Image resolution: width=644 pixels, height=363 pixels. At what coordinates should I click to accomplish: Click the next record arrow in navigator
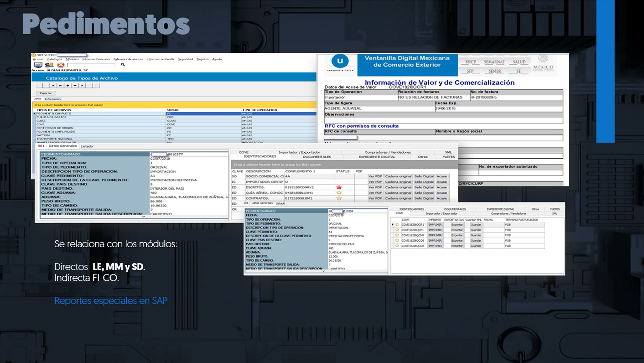(54, 85)
